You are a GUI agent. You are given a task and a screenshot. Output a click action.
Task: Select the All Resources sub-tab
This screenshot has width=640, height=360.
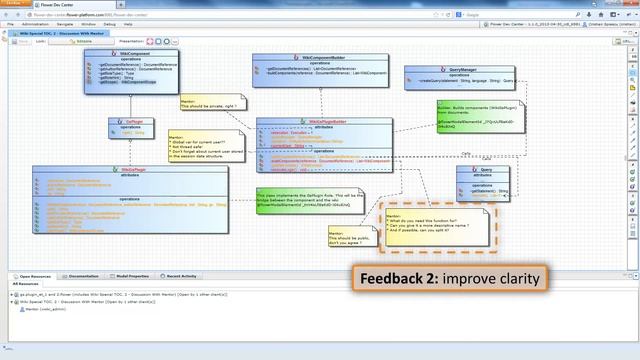(25, 284)
